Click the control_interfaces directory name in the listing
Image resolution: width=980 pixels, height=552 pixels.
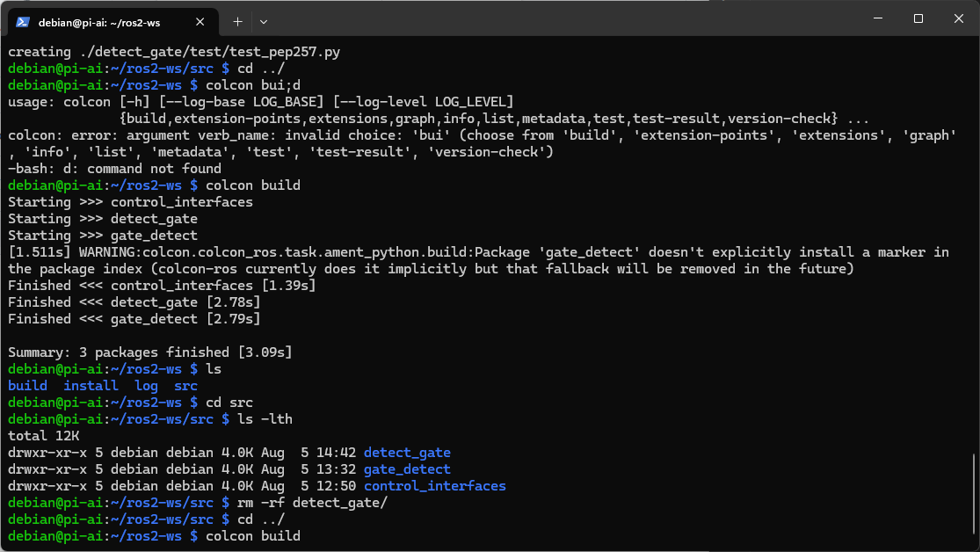pos(434,486)
